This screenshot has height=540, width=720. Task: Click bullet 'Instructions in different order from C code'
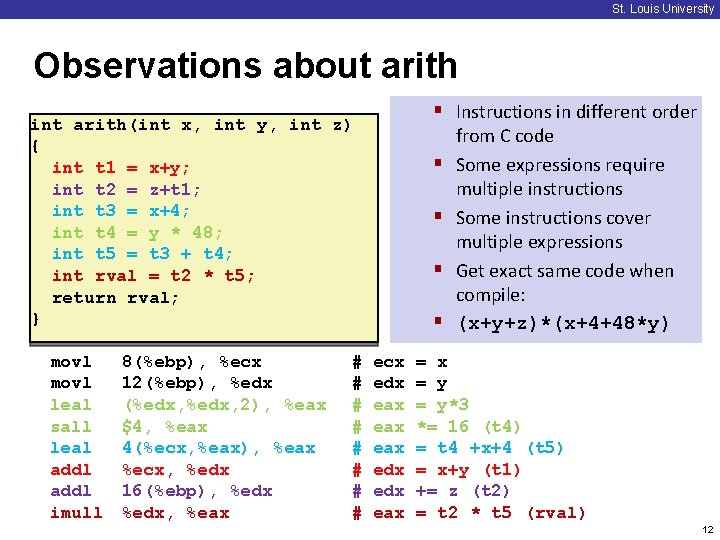(576, 124)
